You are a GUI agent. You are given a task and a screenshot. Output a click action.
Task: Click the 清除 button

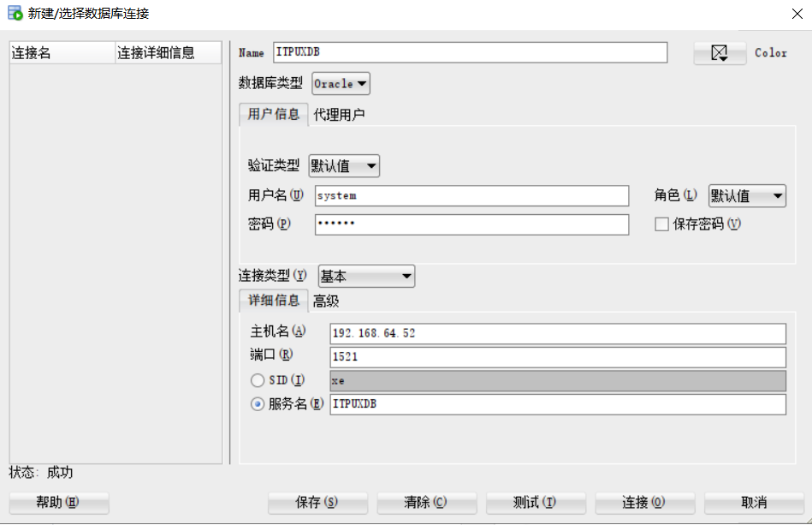coord(427,502)
